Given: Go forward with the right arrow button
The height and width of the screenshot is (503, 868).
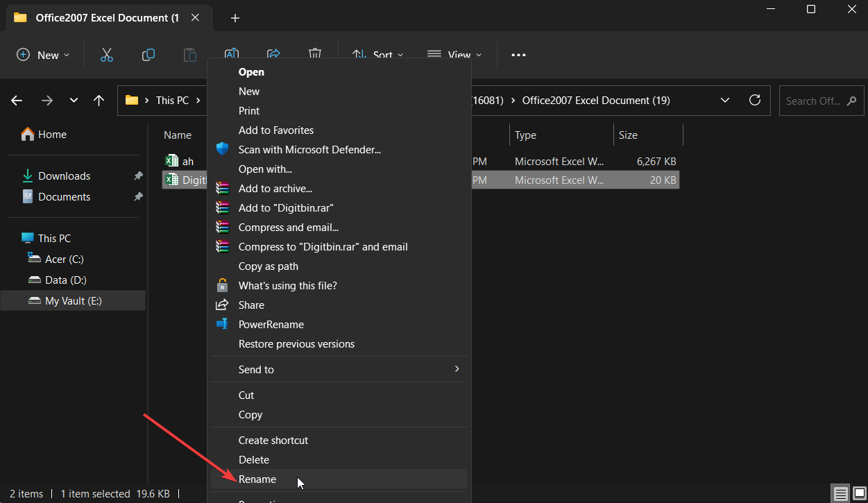Looking at the screenshot, I should coord(46,101).
